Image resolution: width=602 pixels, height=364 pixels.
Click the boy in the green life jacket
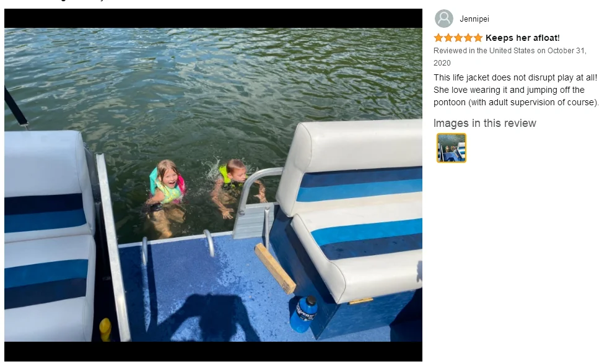point(235,184)
